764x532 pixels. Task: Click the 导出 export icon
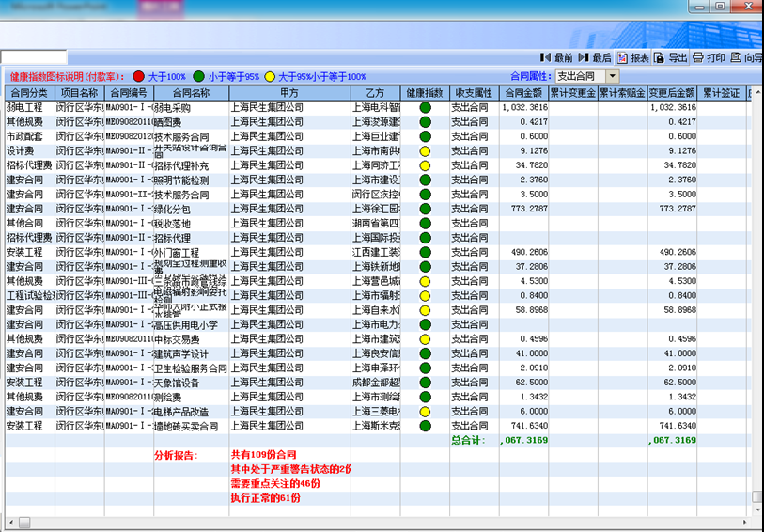(x=671, y=58)
